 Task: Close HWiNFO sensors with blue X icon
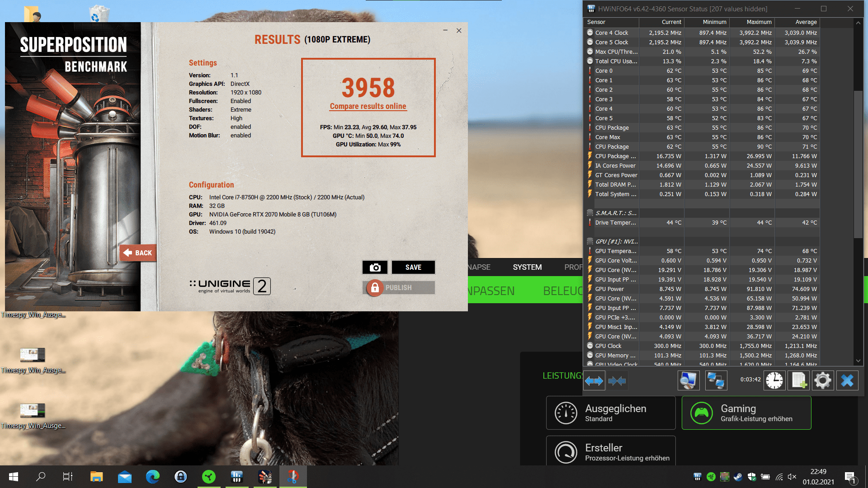click(847, 380)
